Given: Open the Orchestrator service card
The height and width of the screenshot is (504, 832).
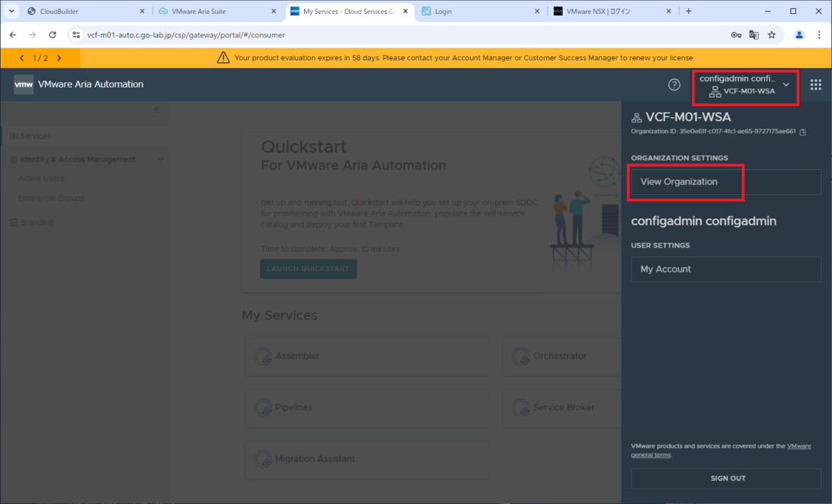Looking at the screenshot, I should [562, 356].
